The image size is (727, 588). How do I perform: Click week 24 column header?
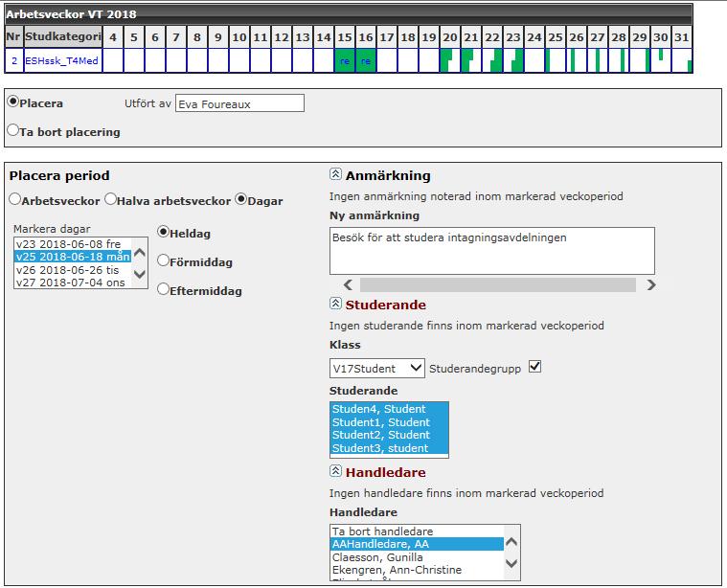(534, 37)
